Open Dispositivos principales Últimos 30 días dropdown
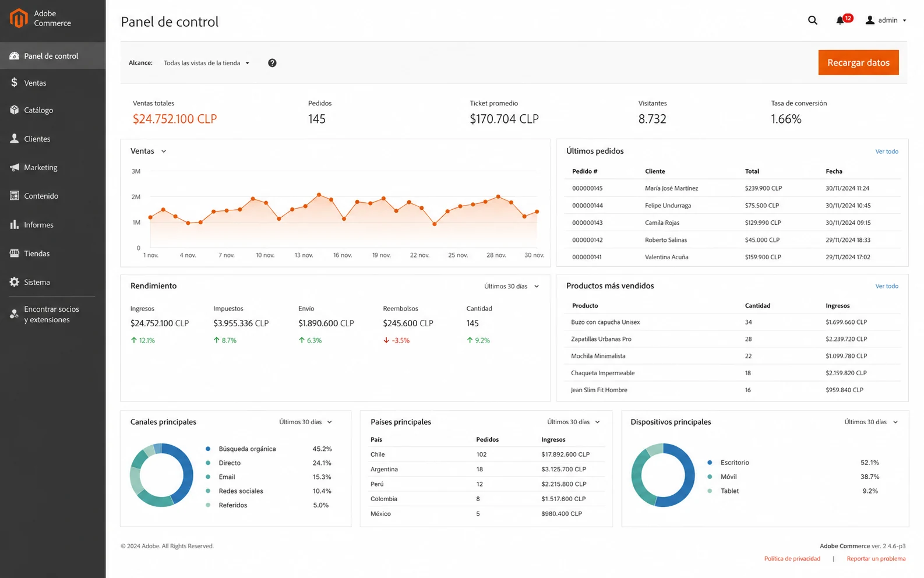The width and height of the screenshot is (924, 578). [x=871, y=422]
